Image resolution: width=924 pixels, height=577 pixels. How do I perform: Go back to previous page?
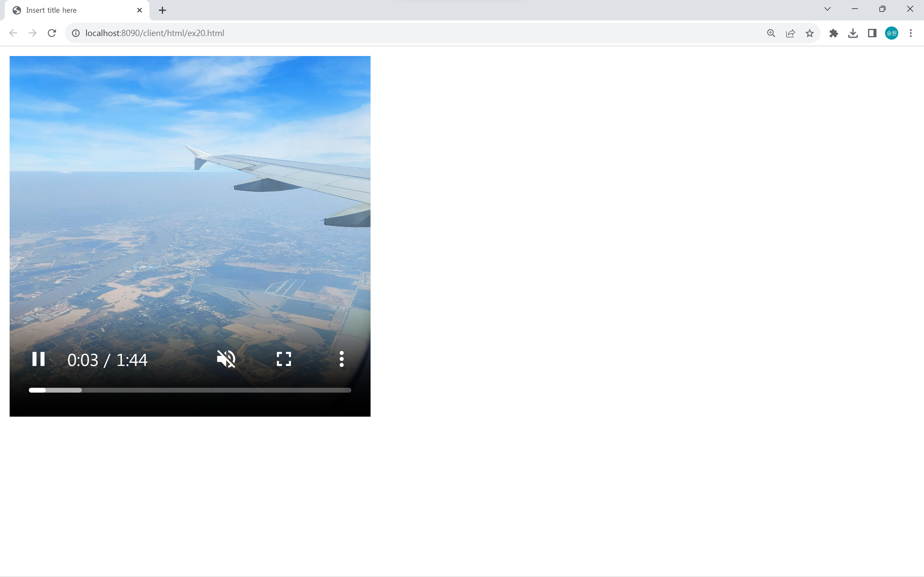[13, 33]
